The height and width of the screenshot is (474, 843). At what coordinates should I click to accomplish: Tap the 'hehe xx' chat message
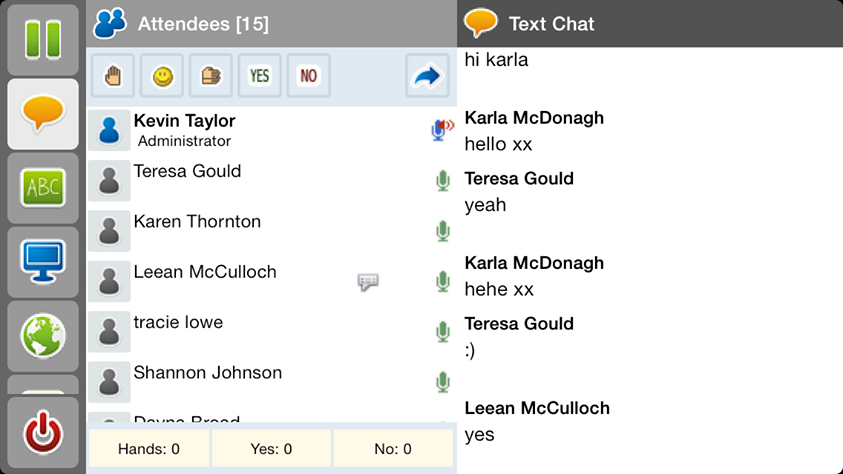(x=499, y=289)
